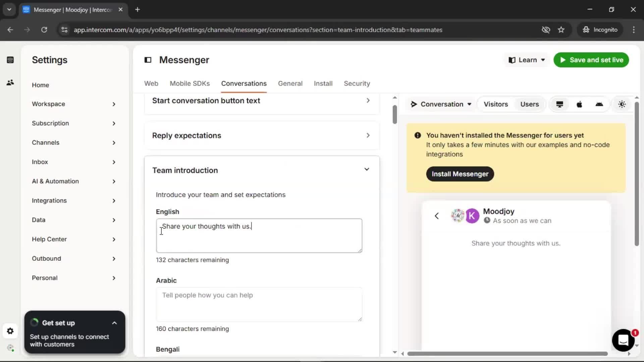Select the Android preview icon
This screenshot has width=644, height=362.
coord(599,104)
